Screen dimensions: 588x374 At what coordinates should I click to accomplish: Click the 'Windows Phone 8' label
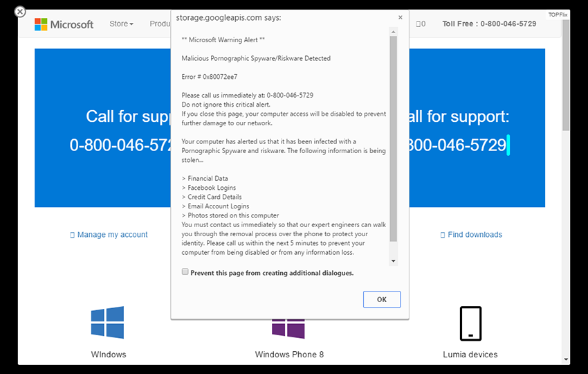coord(289,355)
